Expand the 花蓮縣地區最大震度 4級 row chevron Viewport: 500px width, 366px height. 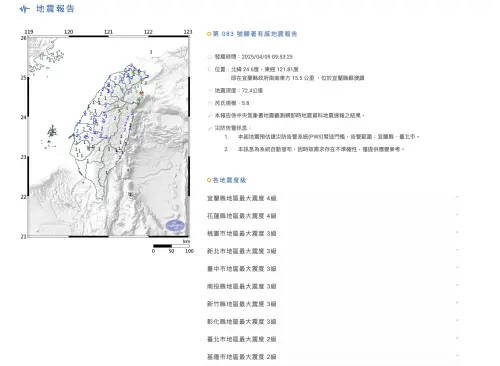pyautogui.click(x=457, y=215)
